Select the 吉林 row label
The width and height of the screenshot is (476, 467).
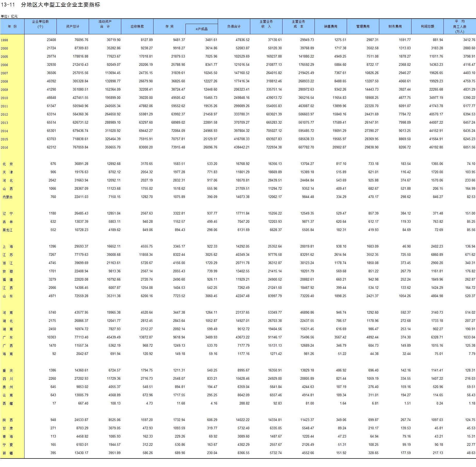pos(8,222)
